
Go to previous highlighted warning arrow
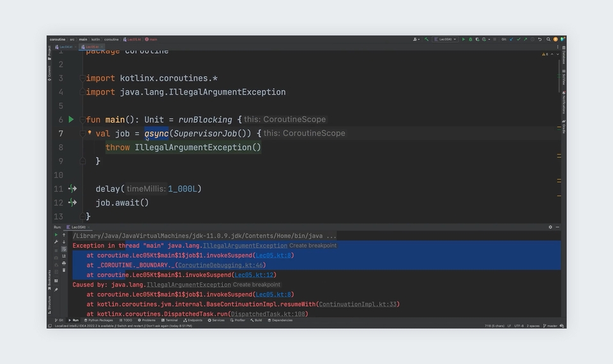(552, 54)
